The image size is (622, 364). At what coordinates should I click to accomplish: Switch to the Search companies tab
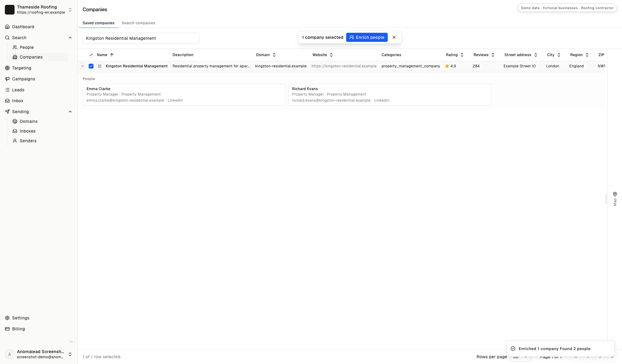(x=138, y=23)
